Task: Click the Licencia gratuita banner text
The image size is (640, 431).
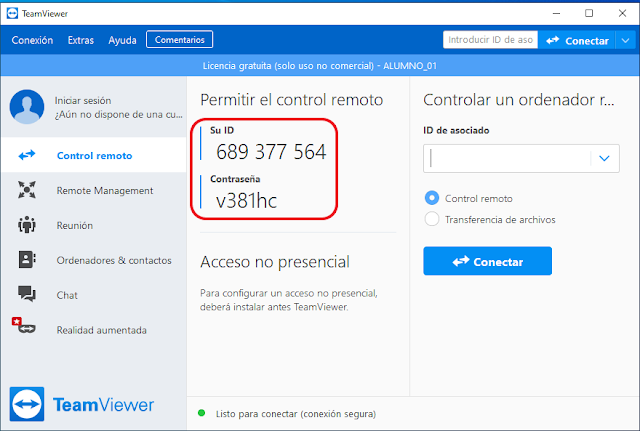Action: click(x=320, y=66)
